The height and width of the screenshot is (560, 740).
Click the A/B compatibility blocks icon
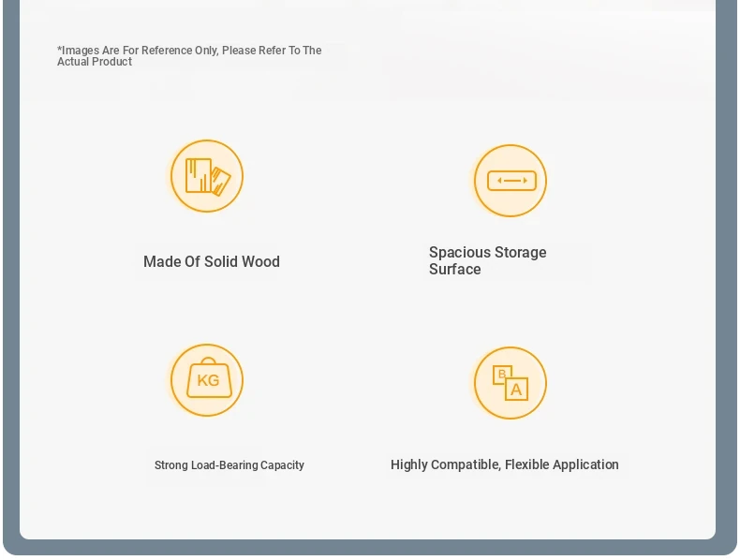point(511,383)
